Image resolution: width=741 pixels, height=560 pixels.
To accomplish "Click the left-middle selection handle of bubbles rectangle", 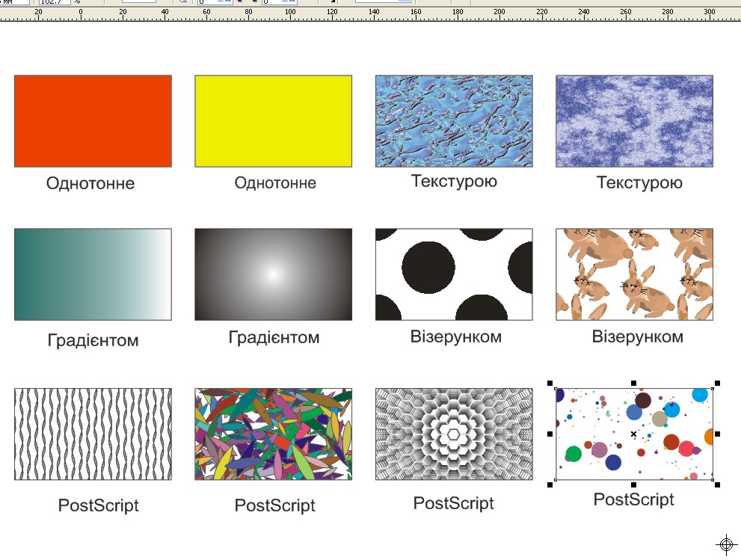I will [x=550, y=434].
